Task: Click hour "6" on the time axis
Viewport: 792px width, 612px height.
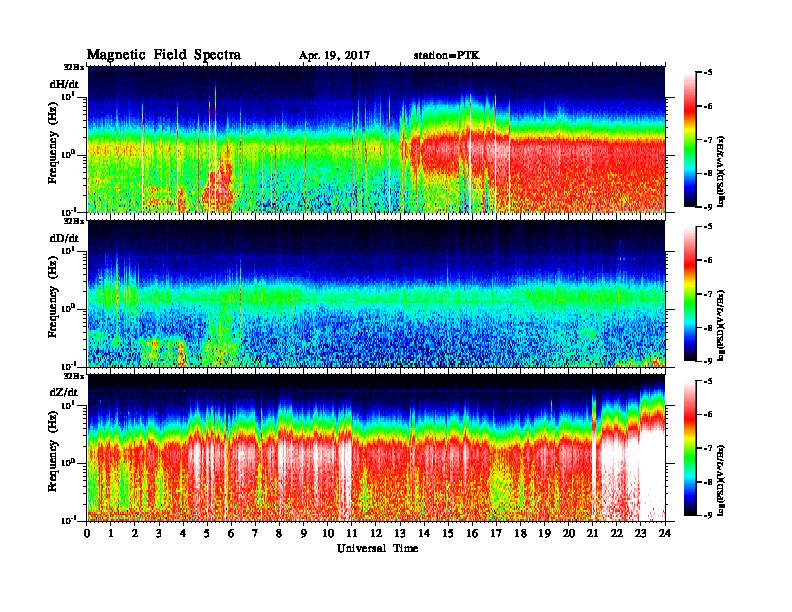Action: coord(232,534)
